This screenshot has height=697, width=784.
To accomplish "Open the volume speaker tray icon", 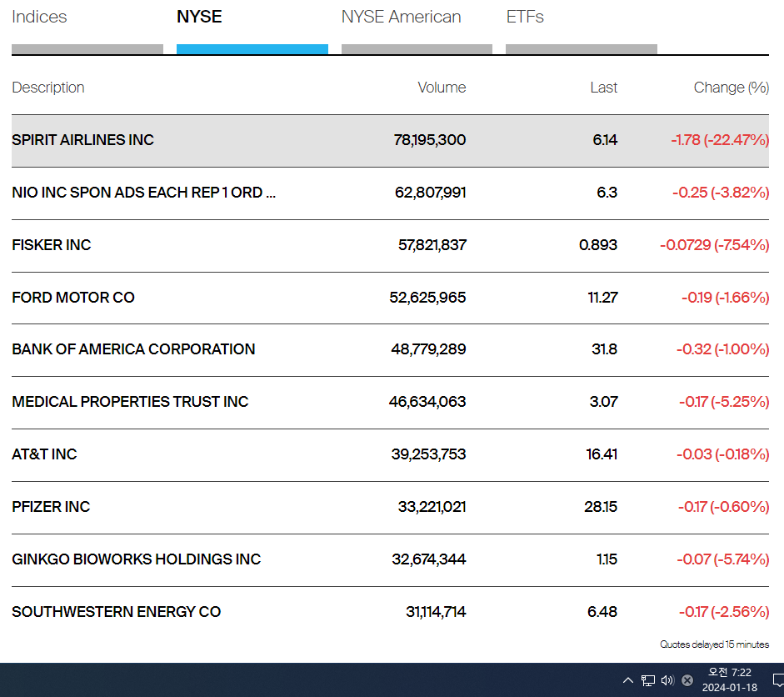I will [x=667, y=680].
